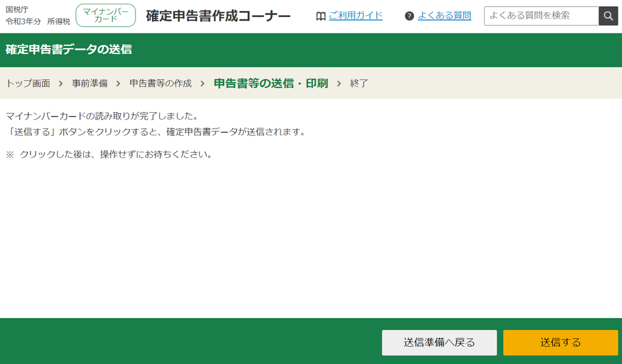
Task: Click the book icon beside ご利用ガイド
Action: coord(321,16)
